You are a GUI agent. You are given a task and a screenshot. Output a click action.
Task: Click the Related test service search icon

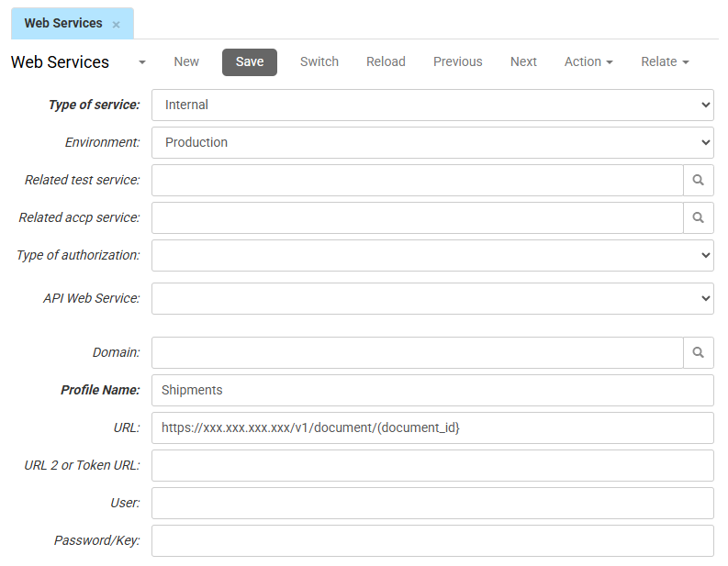698,181
